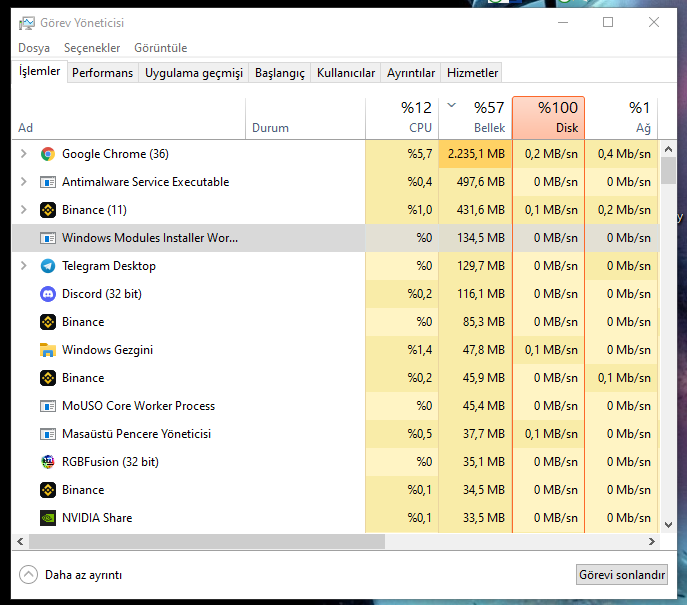This screenshot has height=605, width=687.
Task: Switch to the Kullanıcılar tab
Action: [346, 73]
